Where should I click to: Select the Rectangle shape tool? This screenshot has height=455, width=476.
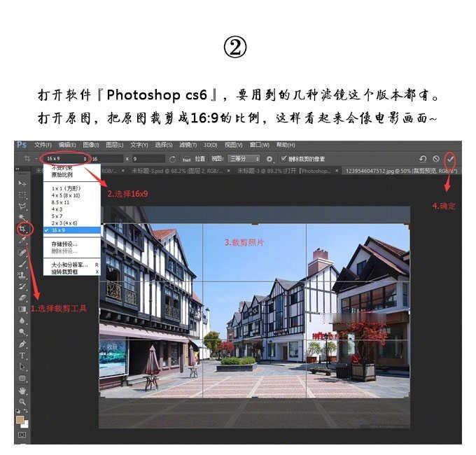(x=22, y=379)
